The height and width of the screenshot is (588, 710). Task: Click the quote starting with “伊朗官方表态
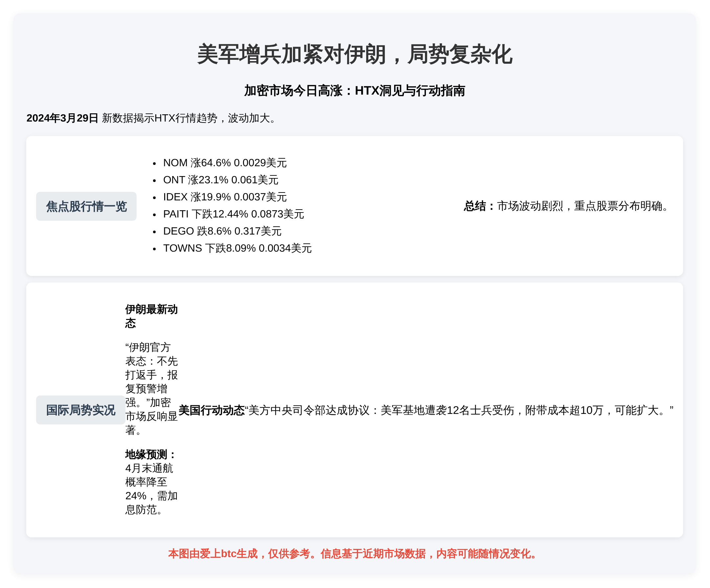[151, 389]
